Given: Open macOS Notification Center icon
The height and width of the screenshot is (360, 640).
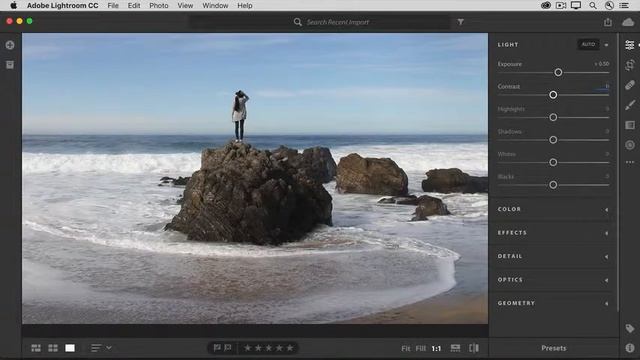Looking at the screenshot, I should click(x=624, y=5).
